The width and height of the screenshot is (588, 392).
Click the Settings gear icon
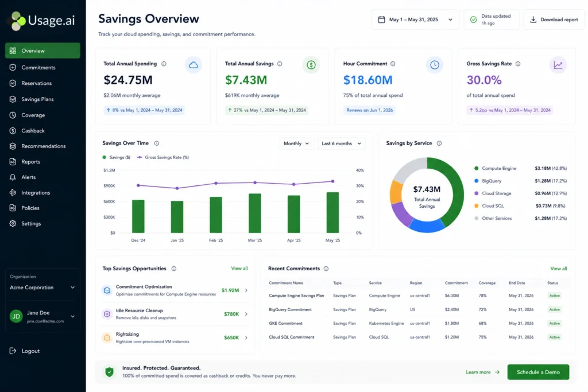(x=13, y=223)
